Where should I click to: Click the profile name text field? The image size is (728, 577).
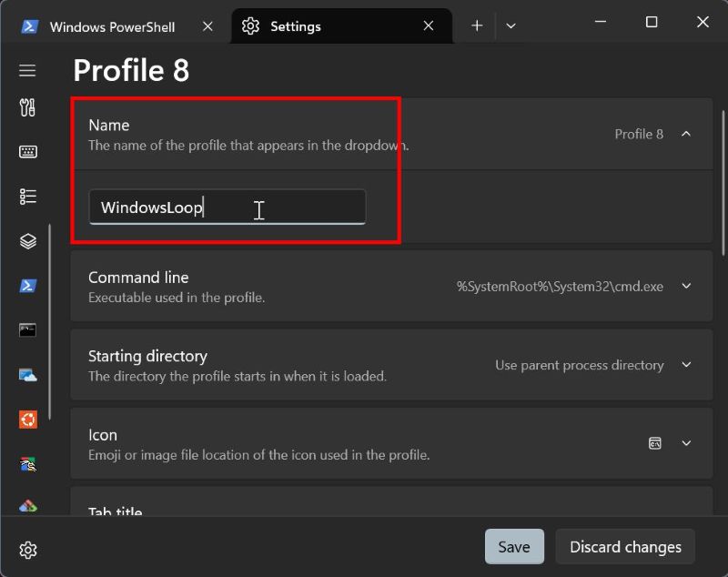[227, 208]
